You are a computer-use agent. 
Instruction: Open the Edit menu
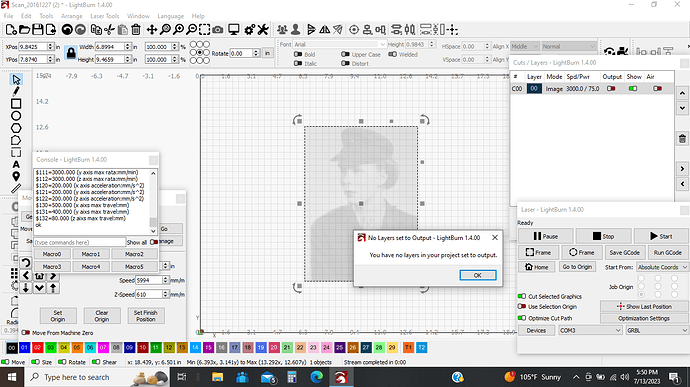[26, 16]
